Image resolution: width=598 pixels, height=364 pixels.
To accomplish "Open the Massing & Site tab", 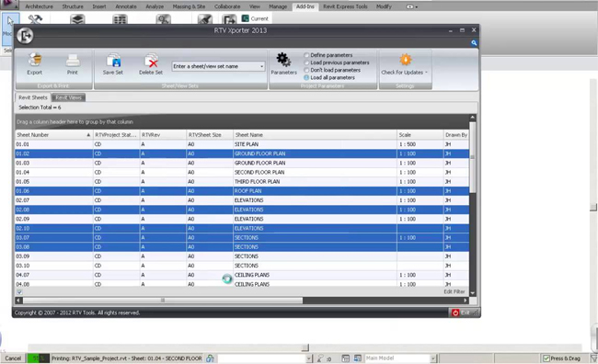I will [189, 6].
